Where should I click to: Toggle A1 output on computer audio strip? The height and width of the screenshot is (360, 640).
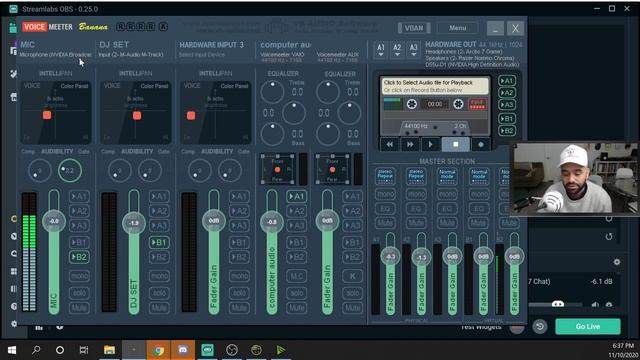click(x=297, y=196)
